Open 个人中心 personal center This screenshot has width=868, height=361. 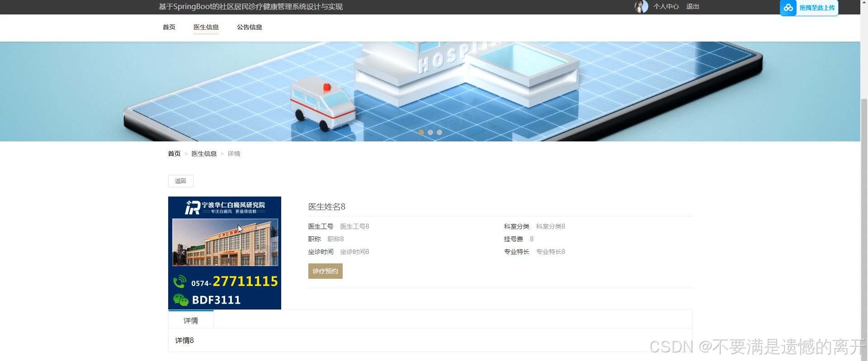[x=666, y=6]
